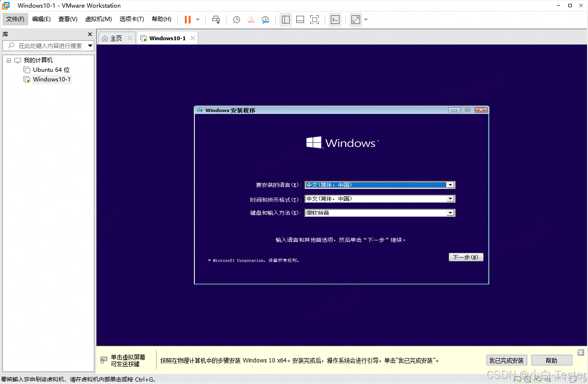Click the 输入语言和其他首选项 instruction text
The height and width of the screenshot is (384, 588).
click(341, 240)
